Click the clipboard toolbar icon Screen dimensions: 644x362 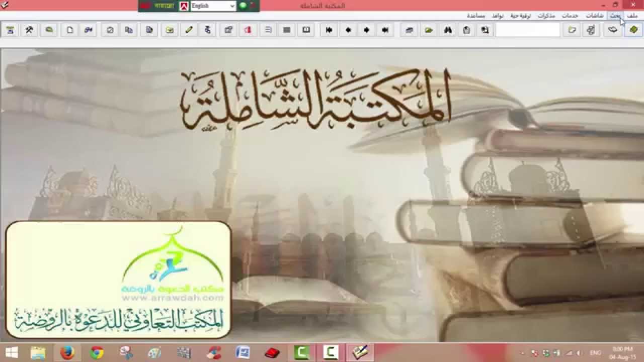pyautogui.click(x=466, y=30)
